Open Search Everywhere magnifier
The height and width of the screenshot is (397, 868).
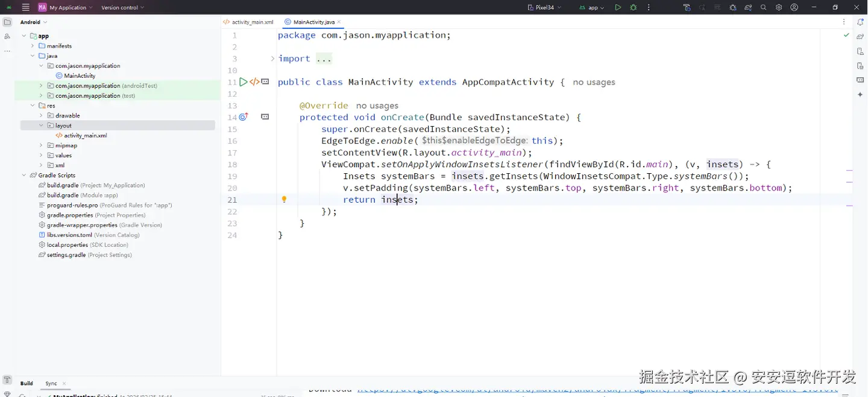tap(764, 7)
